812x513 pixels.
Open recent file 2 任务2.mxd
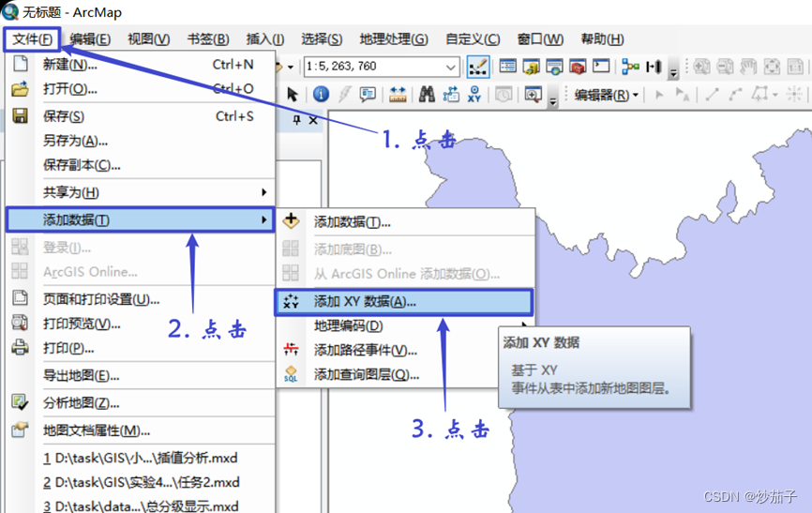[141, 482]
